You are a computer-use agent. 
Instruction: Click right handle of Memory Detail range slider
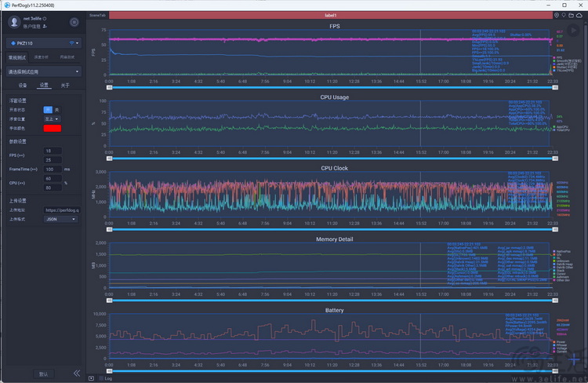(x=555, y=301)
